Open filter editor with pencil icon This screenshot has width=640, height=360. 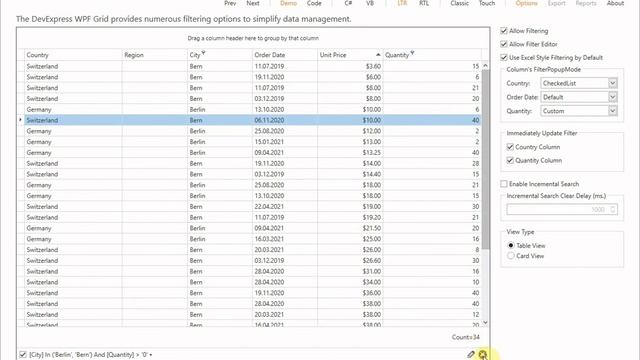click(471, 354)
